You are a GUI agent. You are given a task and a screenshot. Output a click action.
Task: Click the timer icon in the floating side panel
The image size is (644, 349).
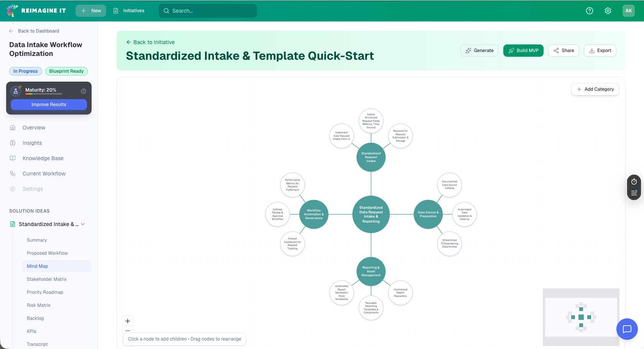coord(634,182)
